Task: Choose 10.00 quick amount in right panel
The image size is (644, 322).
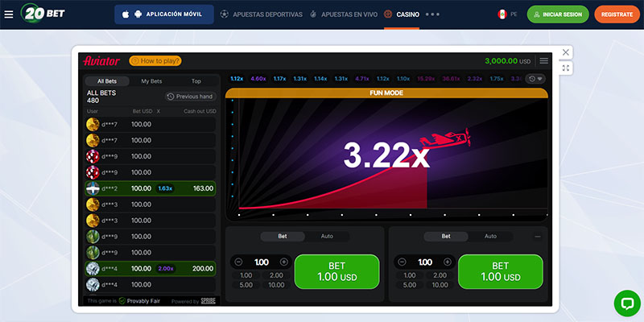Action: (440, 285)
